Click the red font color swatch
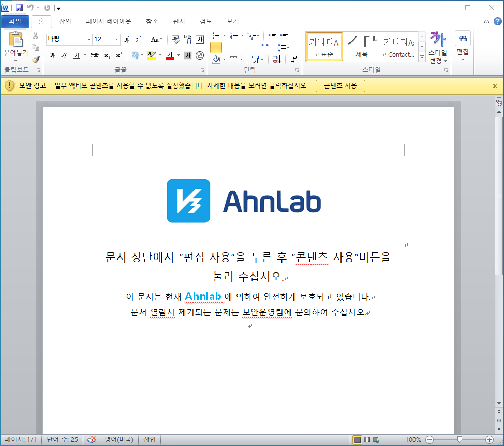 pos(170,55)
